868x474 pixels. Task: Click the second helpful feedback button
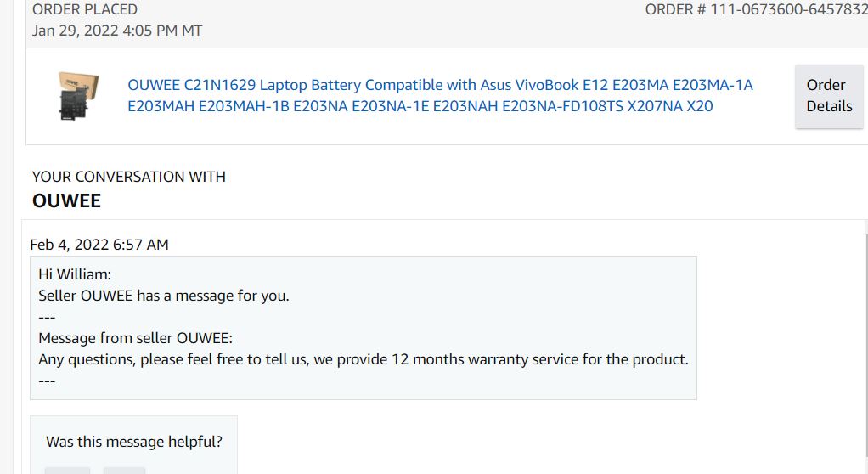click(x=124, y=471)
